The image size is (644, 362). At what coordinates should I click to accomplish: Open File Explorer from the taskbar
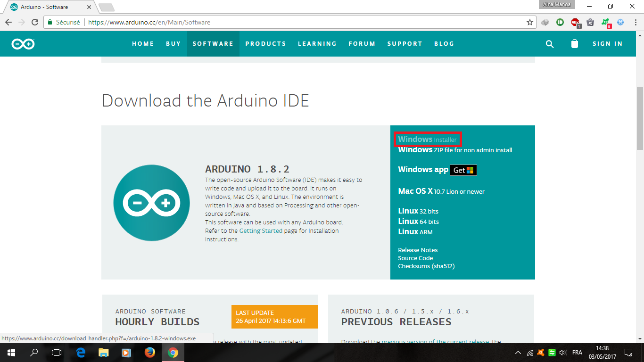pyautogui.click(x=104, y=353)
